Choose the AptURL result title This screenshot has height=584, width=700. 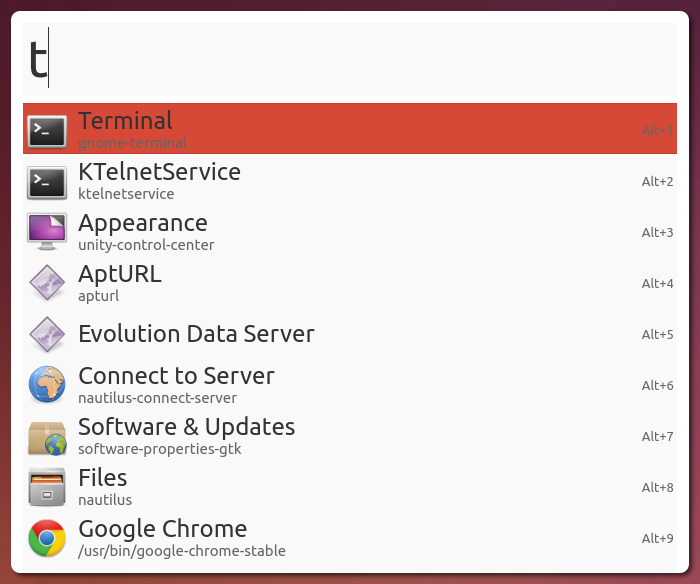[x=119, y=274]
